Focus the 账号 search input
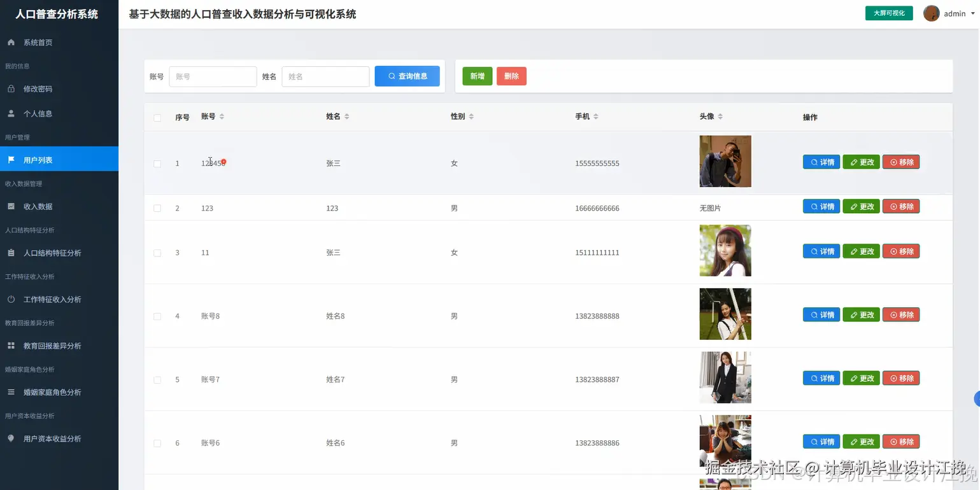Screen dimensions: 980x490 click(x=213, y=76)
